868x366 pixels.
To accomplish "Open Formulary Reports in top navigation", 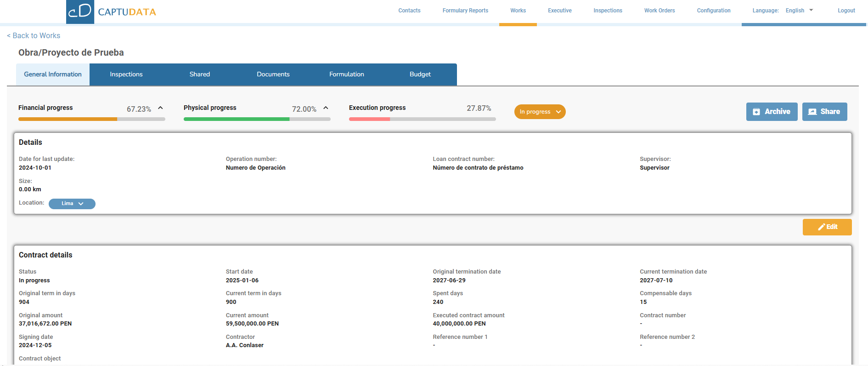I will click(x=465, y=11).
